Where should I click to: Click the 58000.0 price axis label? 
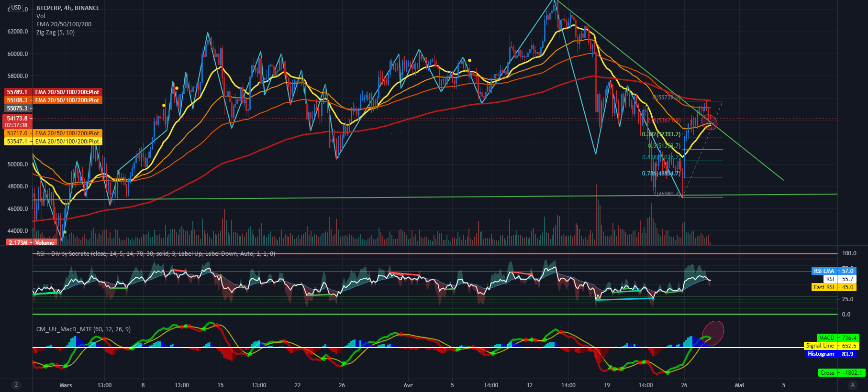pos(18,76)
